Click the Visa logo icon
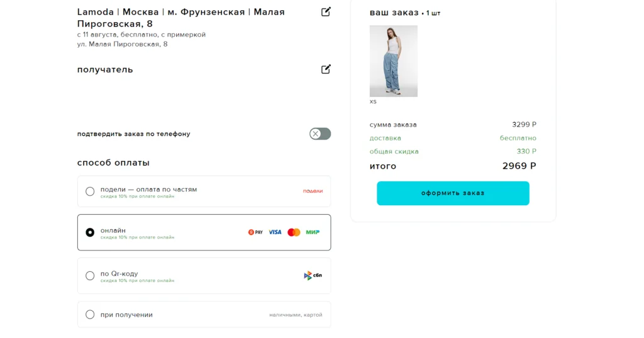The width and height of the screenshot is (644, 338). 275,232
